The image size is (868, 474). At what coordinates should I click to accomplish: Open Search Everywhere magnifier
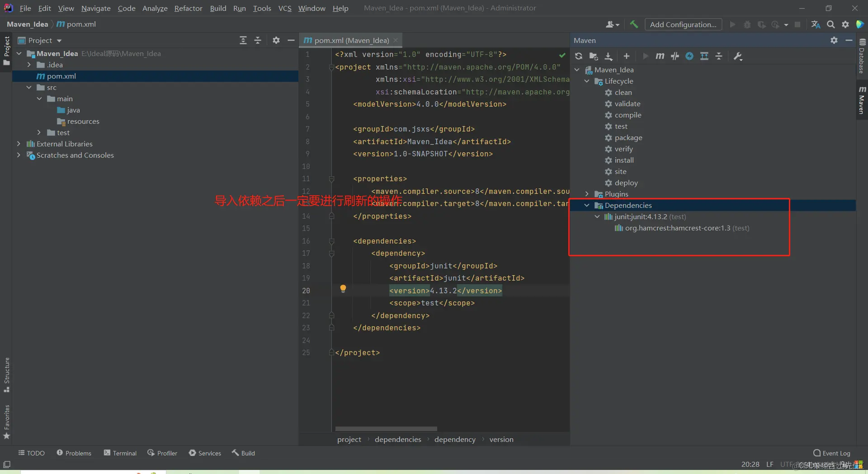(x=831, y=24)
